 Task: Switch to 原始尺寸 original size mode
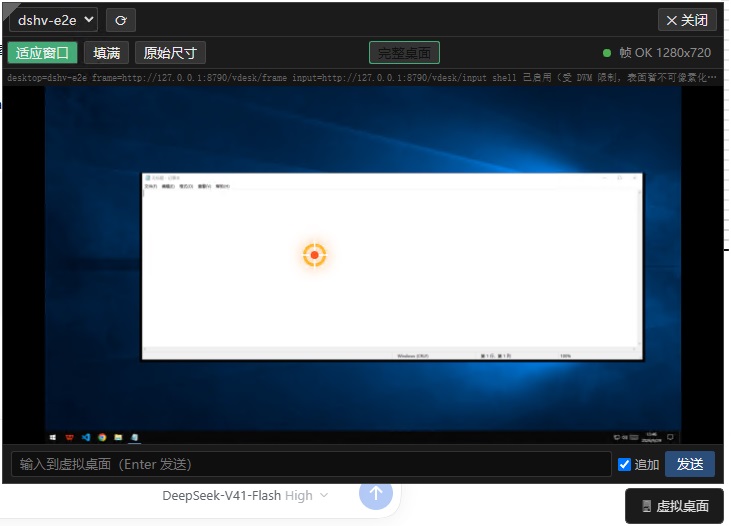pos(170,53)
